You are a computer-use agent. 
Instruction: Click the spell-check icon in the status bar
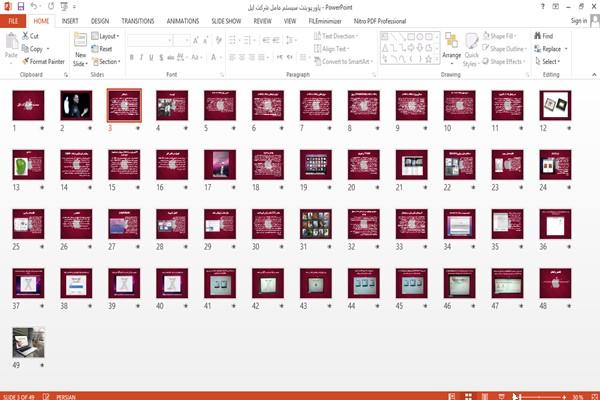tap(46, 397)
